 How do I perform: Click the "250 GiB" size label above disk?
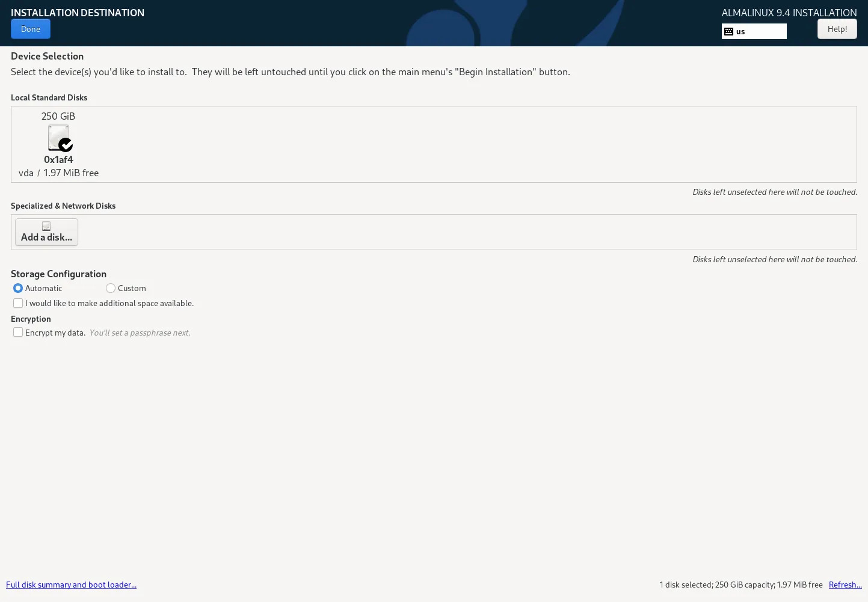click(58, 116)
